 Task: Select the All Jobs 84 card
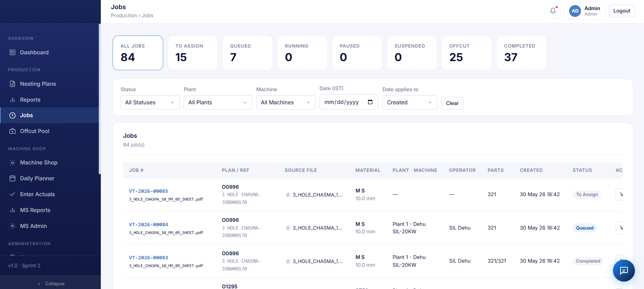coord(138,53)
